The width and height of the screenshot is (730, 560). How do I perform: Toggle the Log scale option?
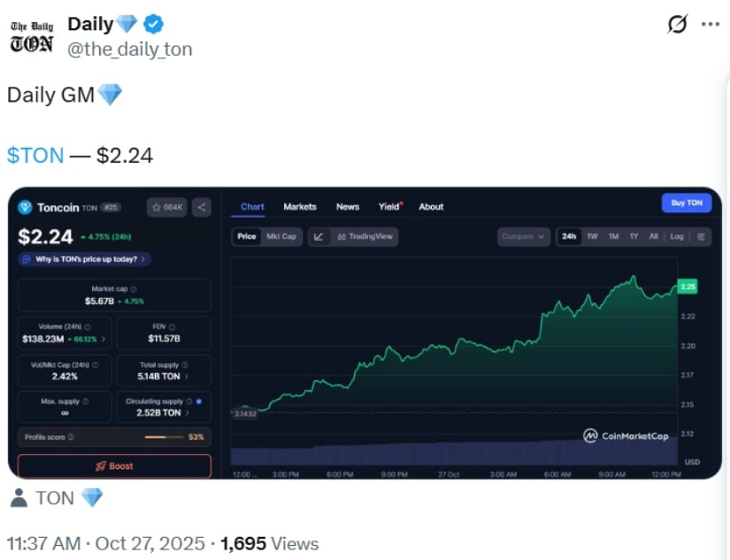pos(677,236)
